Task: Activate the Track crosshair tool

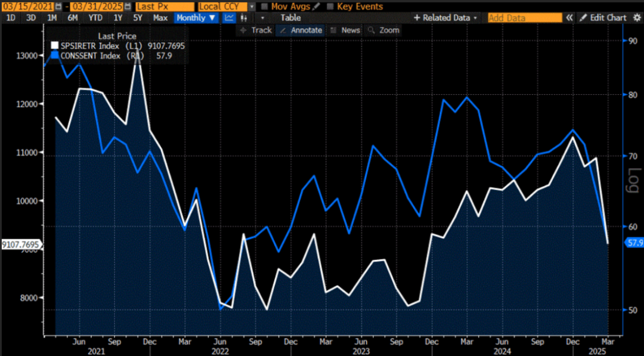Action: [x=256, y=30]
